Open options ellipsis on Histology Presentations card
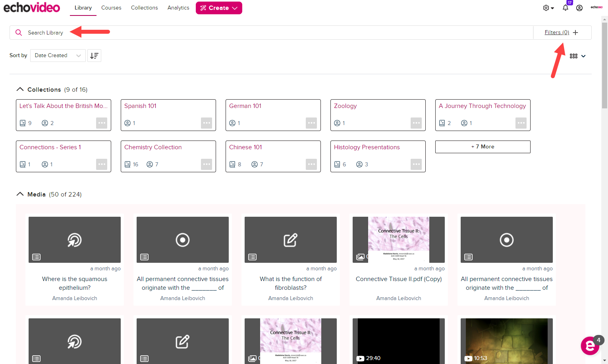 [416, 164]
